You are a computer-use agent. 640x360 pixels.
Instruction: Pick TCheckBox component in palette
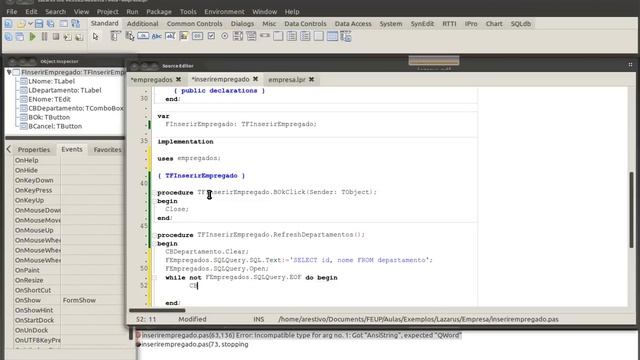pyautogui.click(x=211, y=36)
